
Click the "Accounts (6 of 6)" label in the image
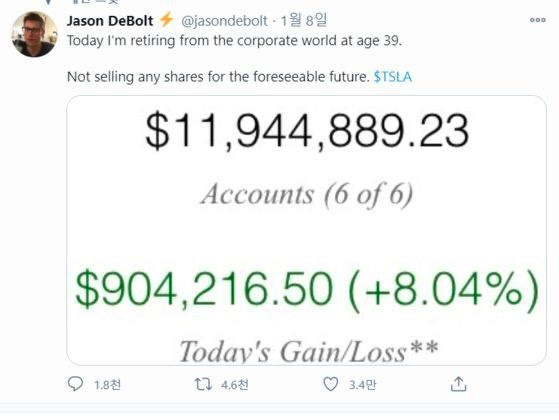pyautogui.click(x=307, y=195)
